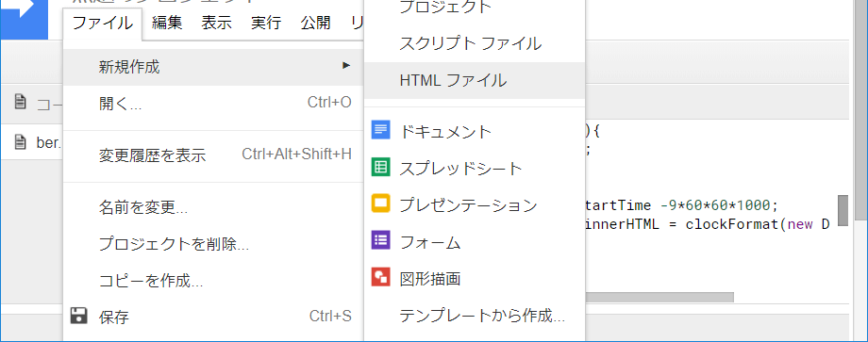Click the 新規作成 submenu arrow
This screenshot has height=342, width=868.
(x=346, y=66)
